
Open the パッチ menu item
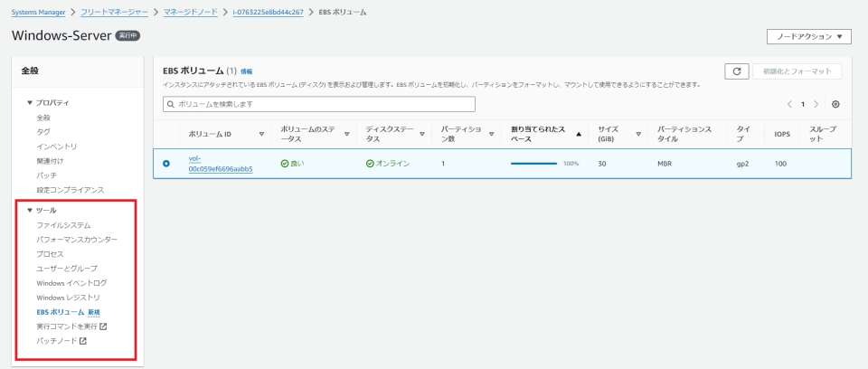(x=46, y=175)
